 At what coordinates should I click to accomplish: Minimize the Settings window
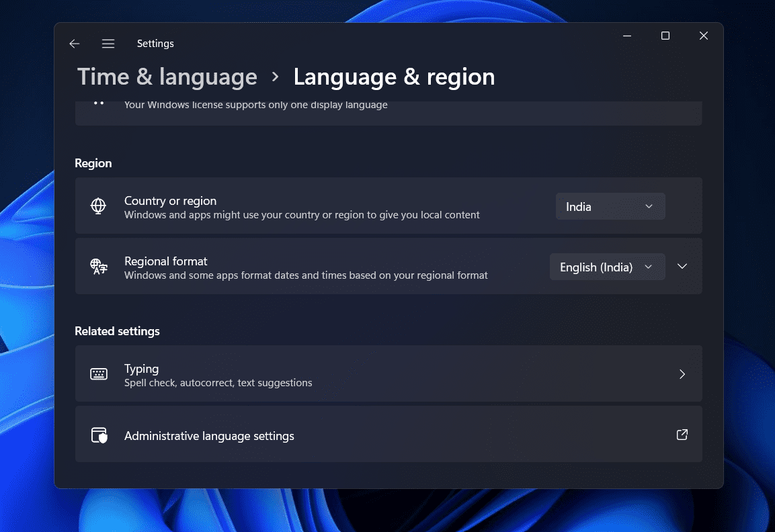click(x=626, y=36)
